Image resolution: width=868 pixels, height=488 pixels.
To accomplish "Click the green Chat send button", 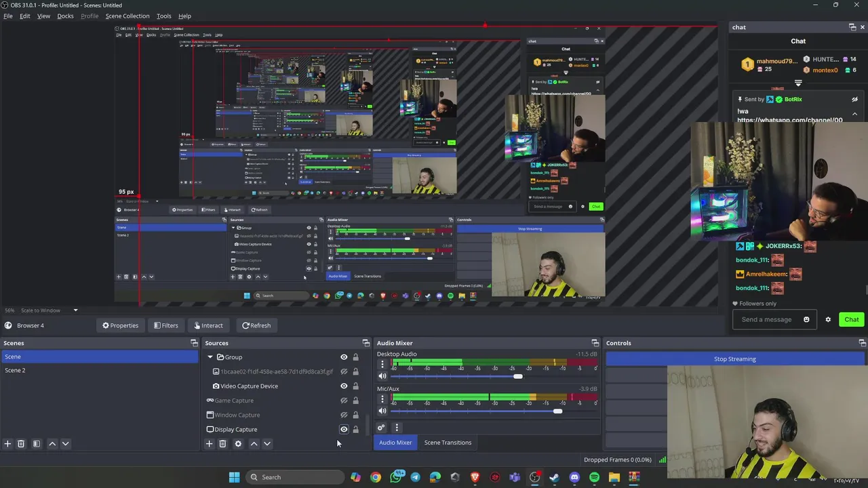I will pyautogui.click(x=852, y=319).
